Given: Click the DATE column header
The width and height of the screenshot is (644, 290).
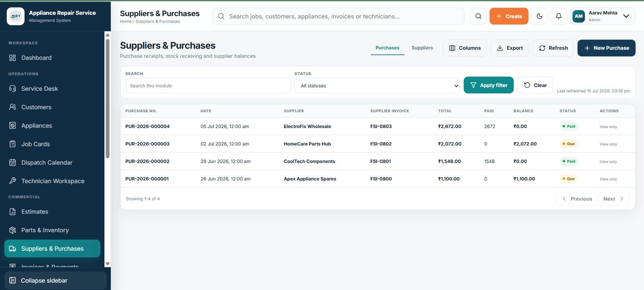Looking at the screenshot, I should pyautogui.click(x=206, y=111).
